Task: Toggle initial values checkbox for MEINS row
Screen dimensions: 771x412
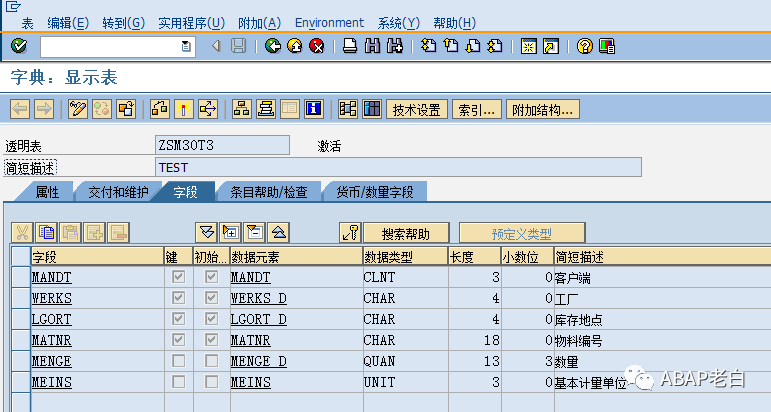Action: (211, 382)
